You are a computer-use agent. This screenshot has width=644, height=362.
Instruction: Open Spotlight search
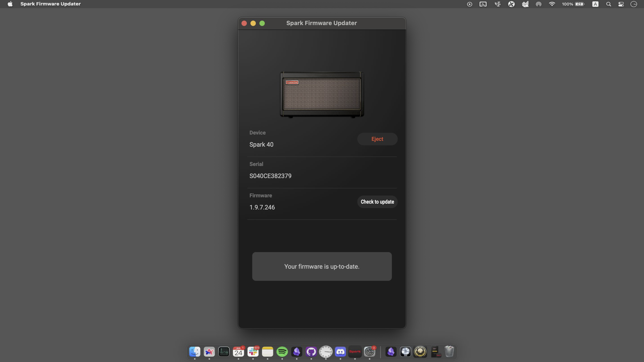click(608, 4)
